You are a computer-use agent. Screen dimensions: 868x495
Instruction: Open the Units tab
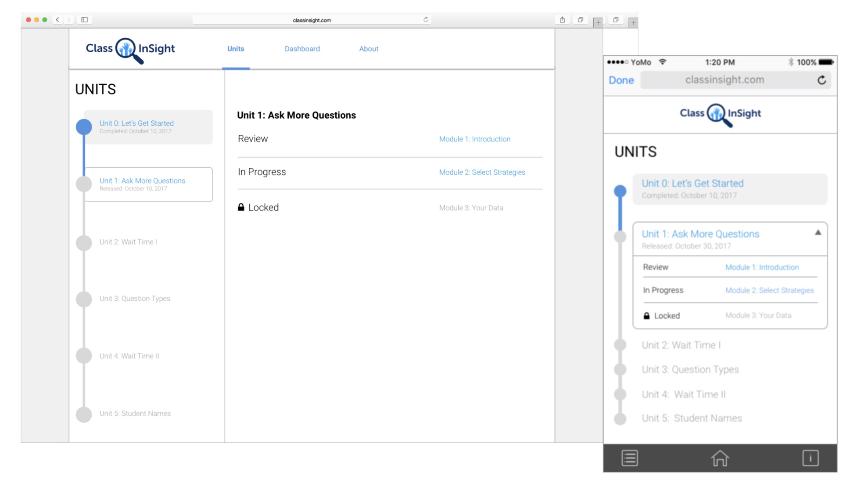click(x=236, y=49)
